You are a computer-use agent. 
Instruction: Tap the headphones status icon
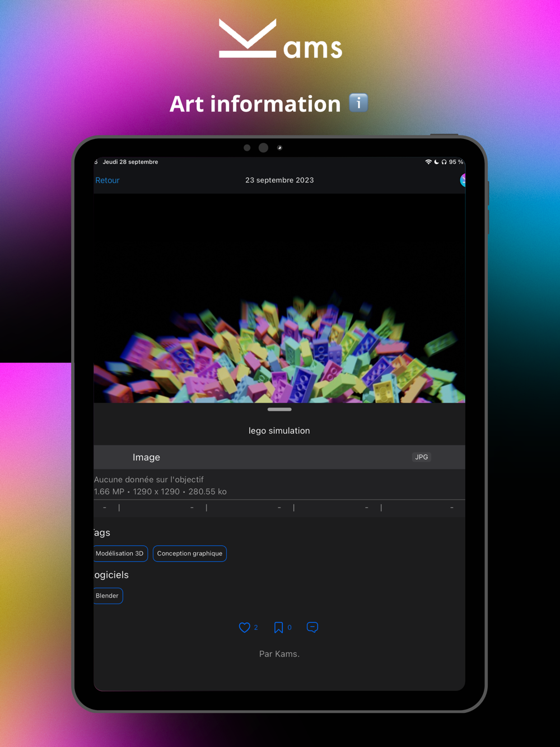[x=444, y=162]
